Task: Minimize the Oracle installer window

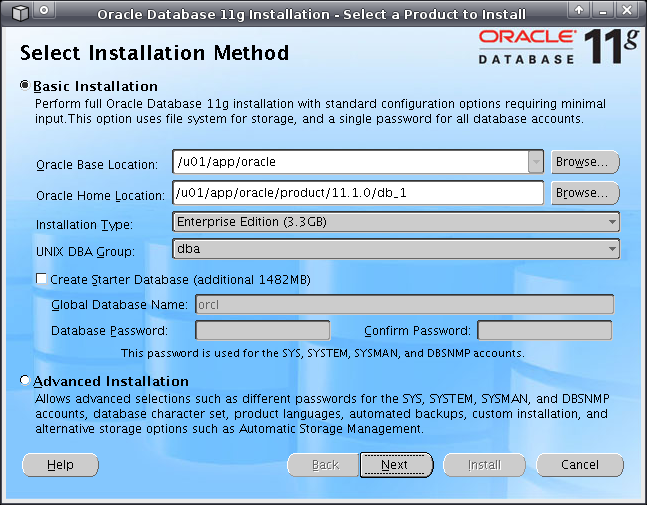Action: tap(603, 10)
